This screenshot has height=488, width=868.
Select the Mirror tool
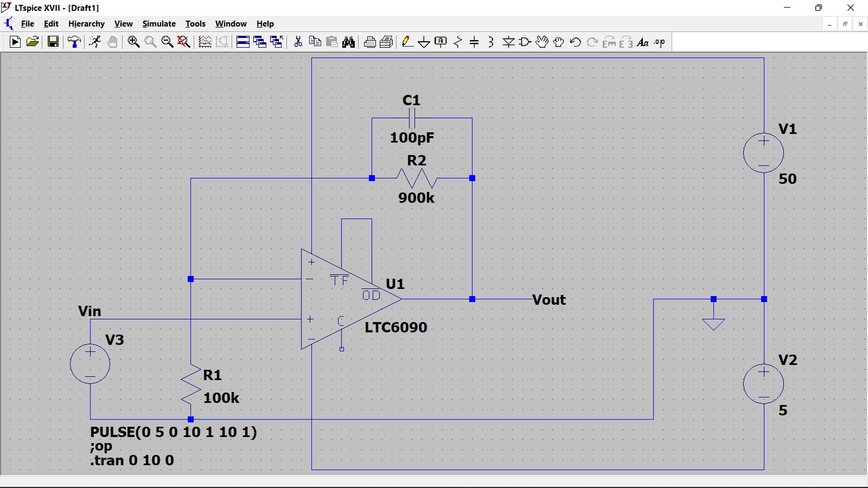pos(626,42)
